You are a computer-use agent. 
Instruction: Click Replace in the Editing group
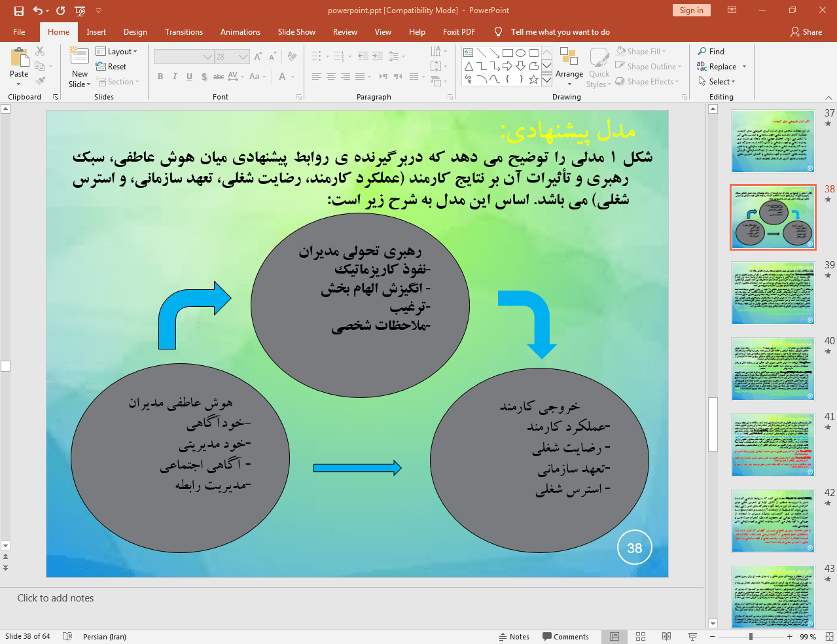pyautogui.click(x=721, y=66)
